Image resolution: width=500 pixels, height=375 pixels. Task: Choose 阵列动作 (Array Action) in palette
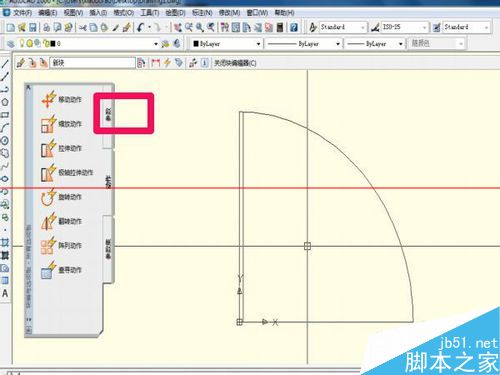pos(62,246)
